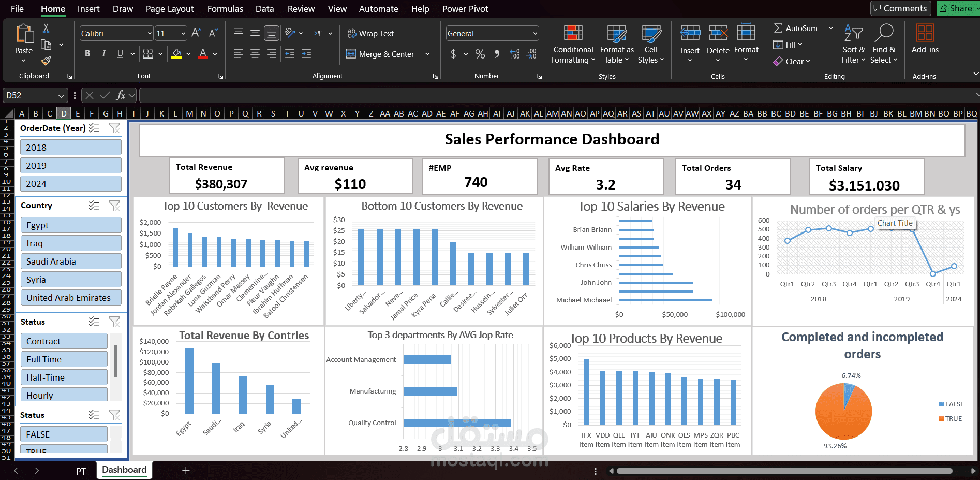Screen dimensions: 980x480
Task: Toggle Underline formatting
Action: (x=120, y=54)
